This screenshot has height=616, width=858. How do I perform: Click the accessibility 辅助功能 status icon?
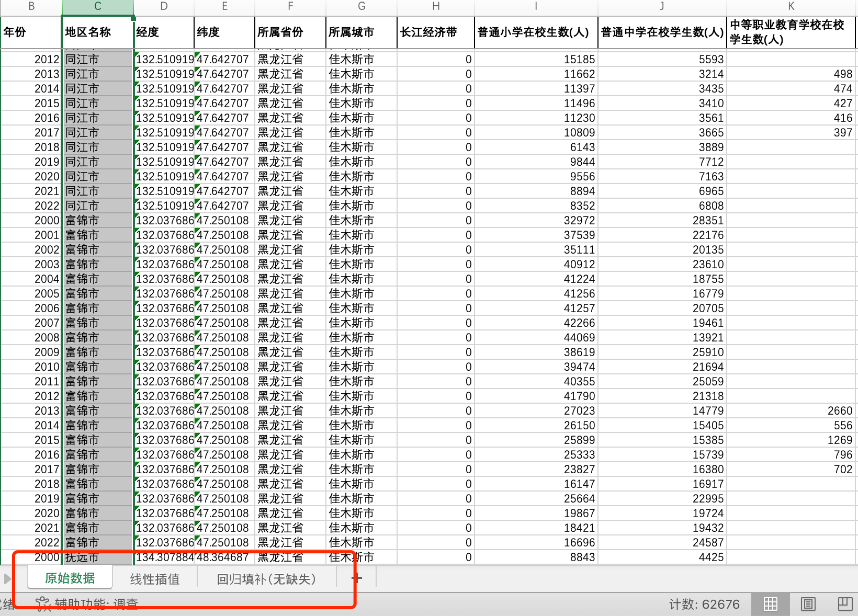42,604
